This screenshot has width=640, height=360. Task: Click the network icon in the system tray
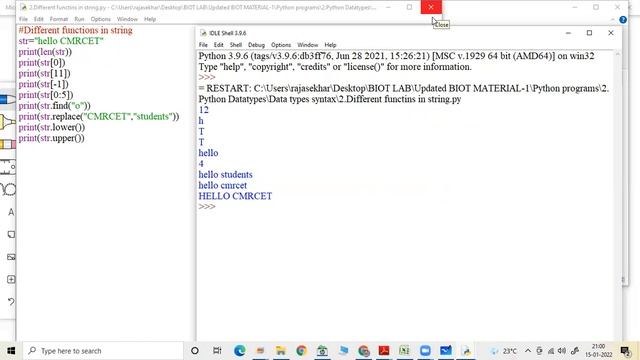(551, 351)
